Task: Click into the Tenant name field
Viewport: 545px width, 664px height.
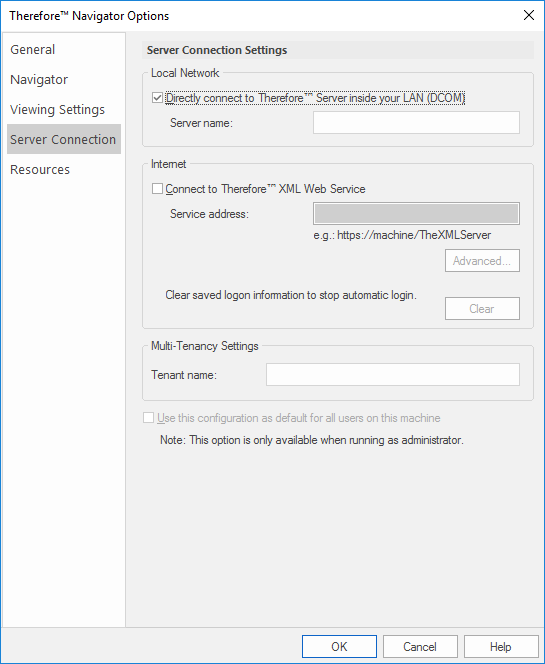Action: click(393, 374)
